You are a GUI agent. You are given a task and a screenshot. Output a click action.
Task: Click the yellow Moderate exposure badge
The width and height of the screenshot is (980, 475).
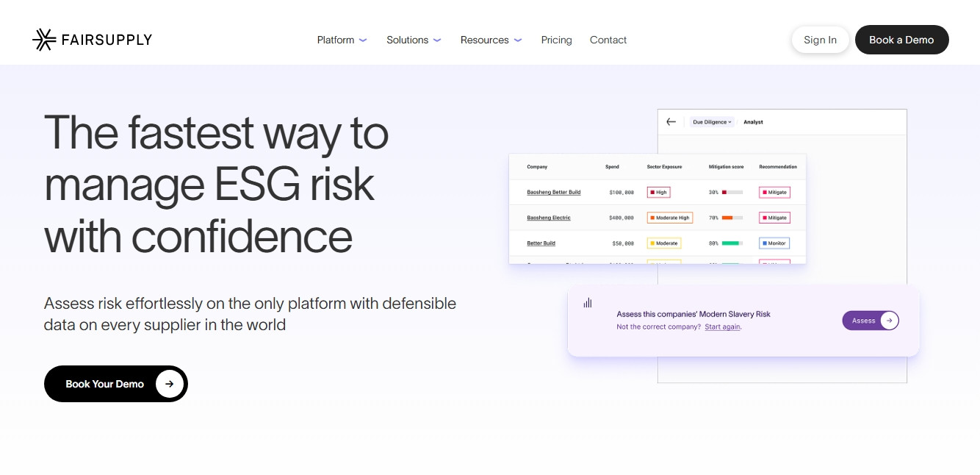[663, 243]
